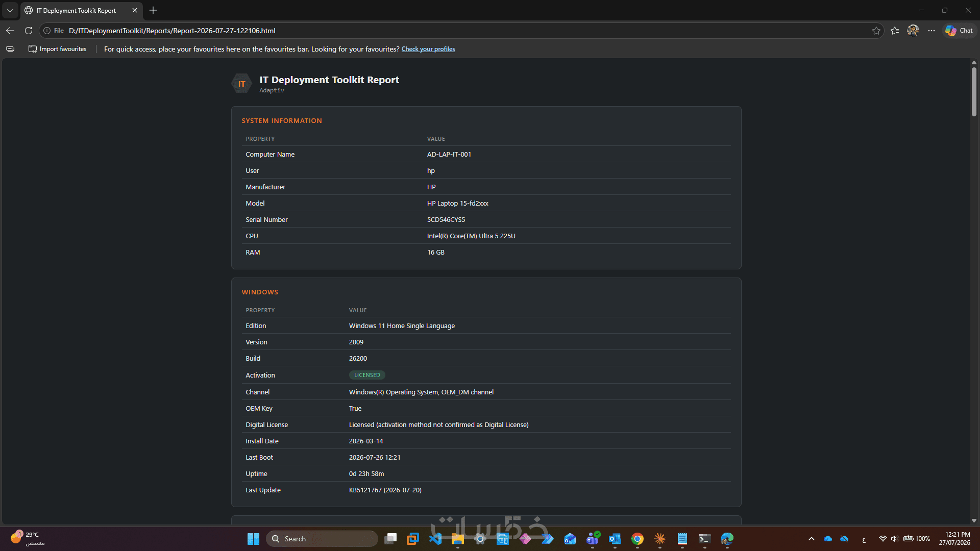Select the model HP Laptop 15-fd2xxx
This screenshot has width=980, height=551.
pos(458,203)
